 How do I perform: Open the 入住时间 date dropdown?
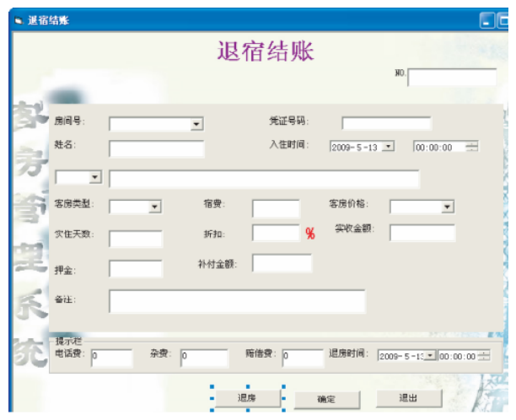[389, 146]
